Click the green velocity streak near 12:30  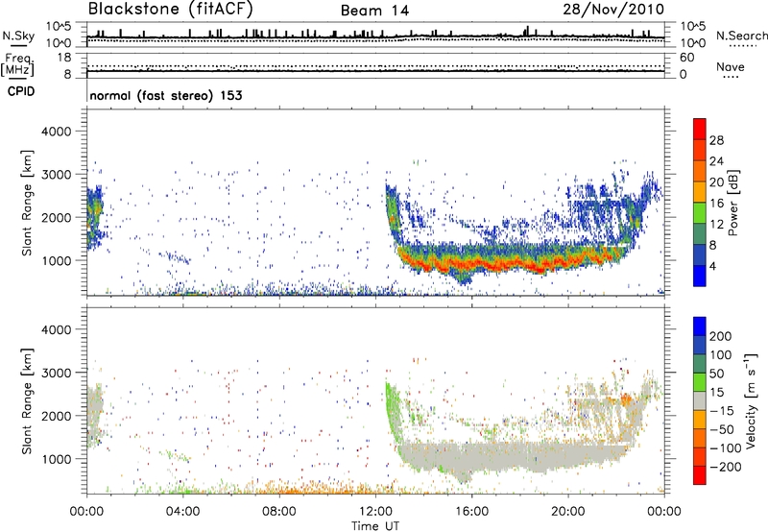point(394,412)
